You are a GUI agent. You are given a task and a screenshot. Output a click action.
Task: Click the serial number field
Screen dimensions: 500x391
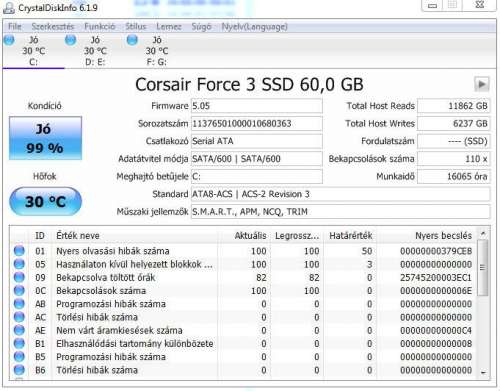pos(256,124)
